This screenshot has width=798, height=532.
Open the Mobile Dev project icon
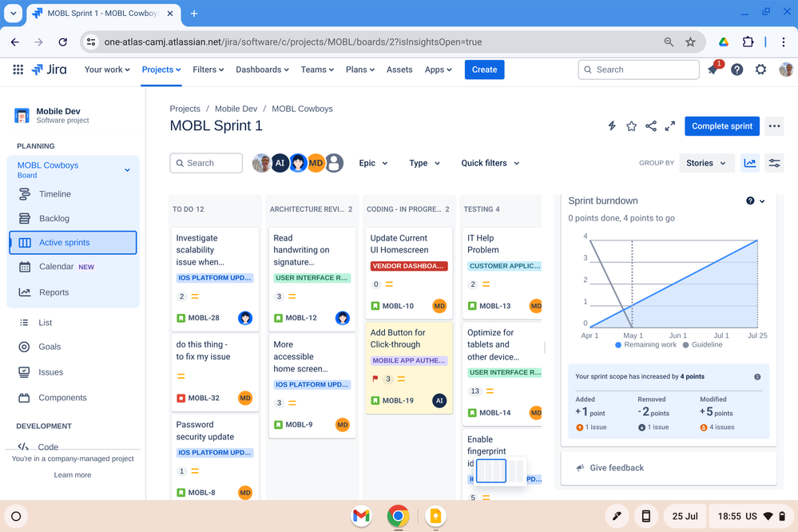point(22,116)
